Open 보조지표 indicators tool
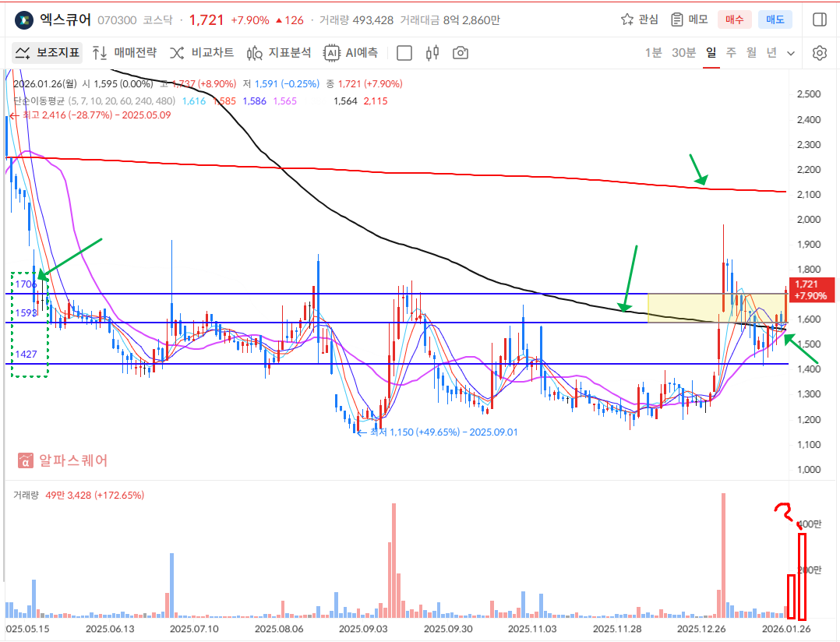The height and width of the screenshot is (642, 840). pyautogui.click(x=48, y=53)
